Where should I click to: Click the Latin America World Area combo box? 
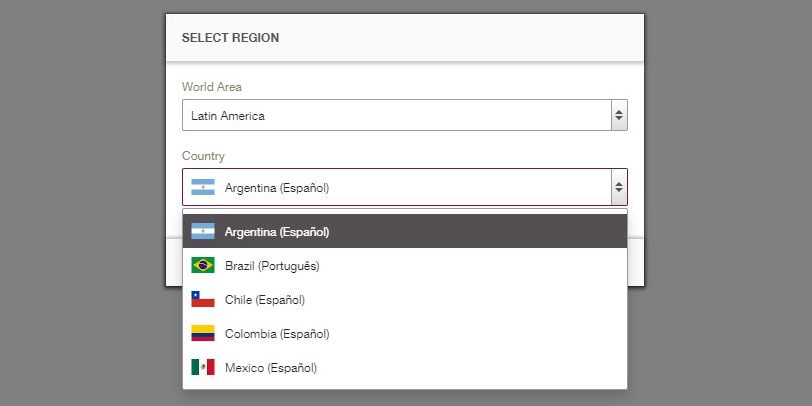pos(404,115)
